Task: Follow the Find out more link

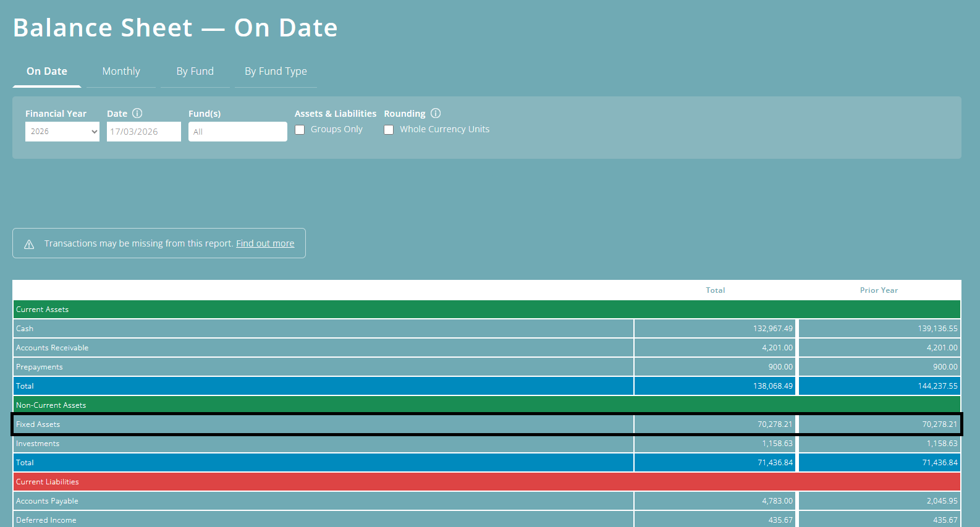Action: pyautogui.click(x=265, y=243)
